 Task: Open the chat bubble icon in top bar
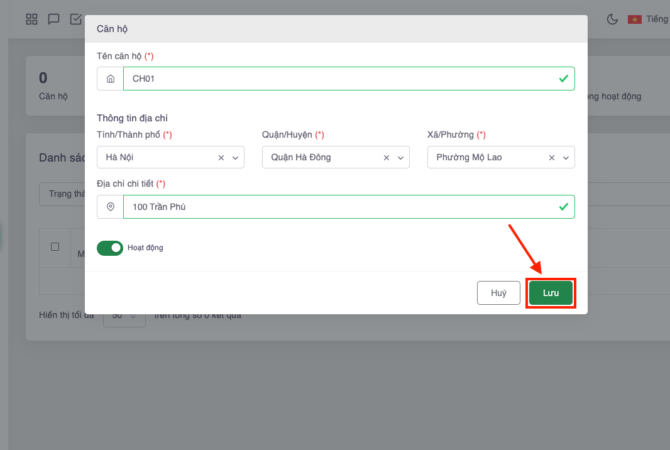(54, 19)
